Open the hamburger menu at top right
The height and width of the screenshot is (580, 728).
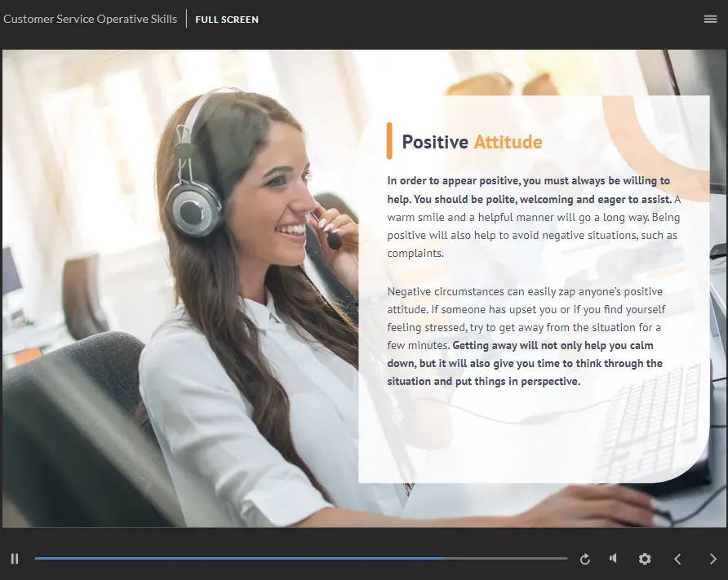click(x=710, y=19)
